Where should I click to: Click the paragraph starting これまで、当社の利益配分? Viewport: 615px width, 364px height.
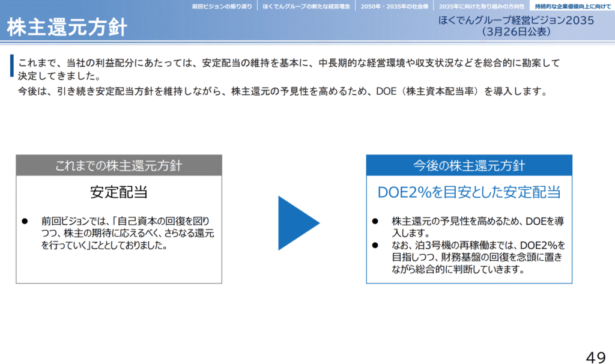click(x=289, y=69)
